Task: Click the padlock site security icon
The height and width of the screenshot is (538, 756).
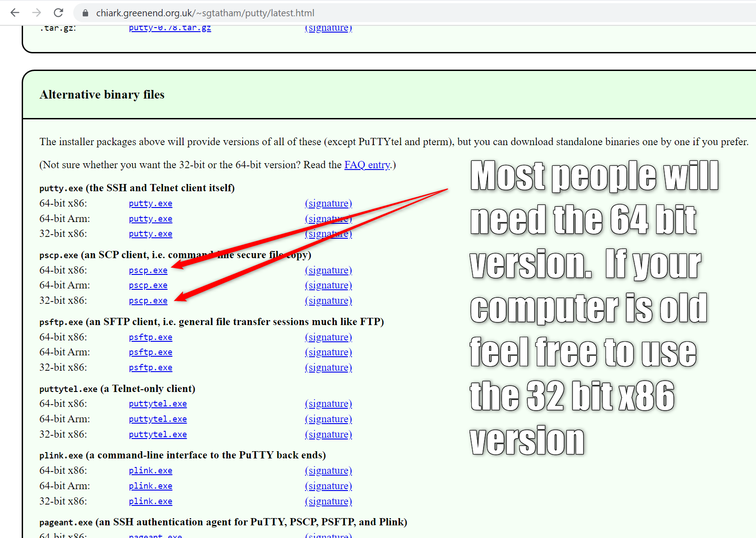Action: click(x=85, y=13)
